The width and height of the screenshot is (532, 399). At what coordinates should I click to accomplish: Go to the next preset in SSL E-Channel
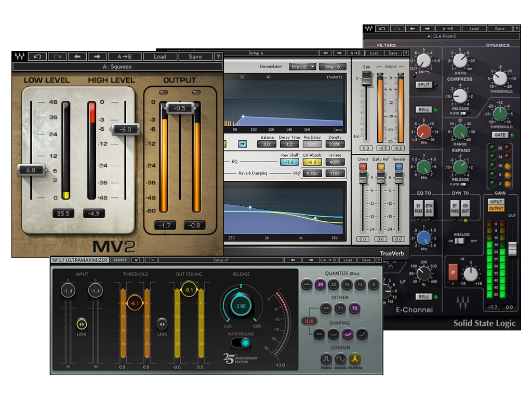click(x=427, y=29)
